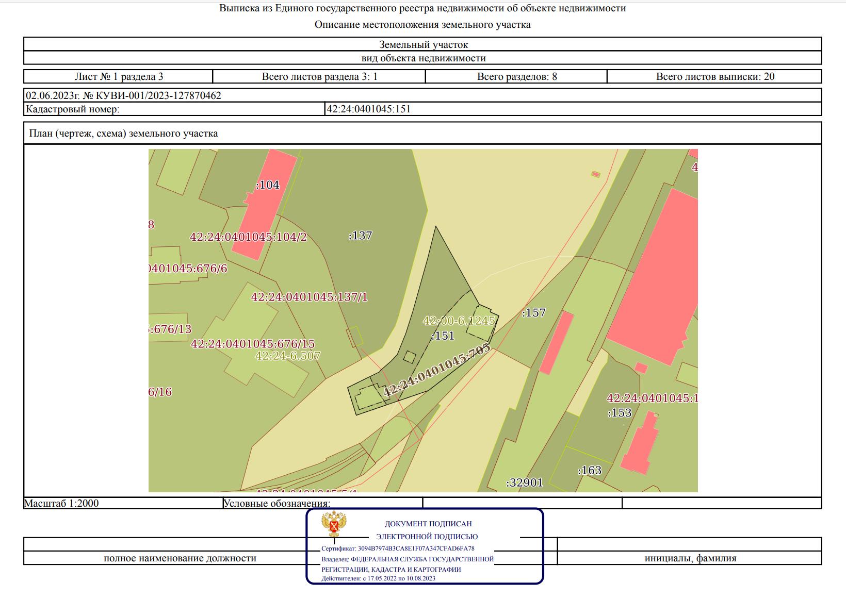Click zone label 42:00-6.1245
Screen dimensions: 846x616
459,321
